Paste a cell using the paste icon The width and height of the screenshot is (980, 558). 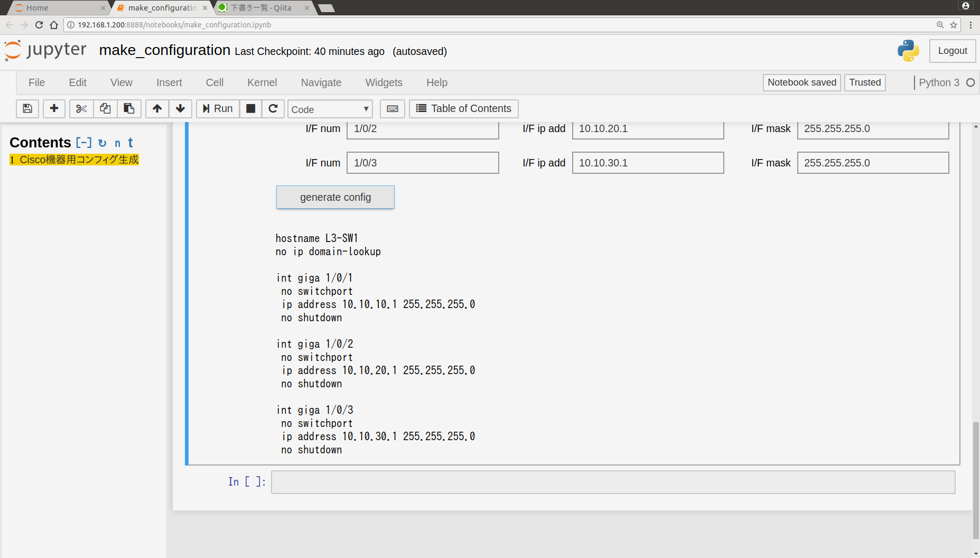coord(129,109)
